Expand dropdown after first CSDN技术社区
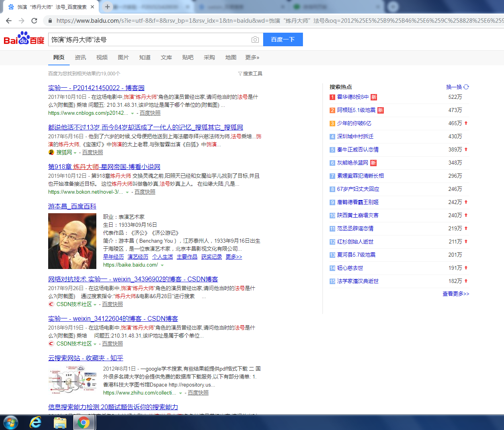The width and height of the screenshot is (504, 430). [95, 305]
